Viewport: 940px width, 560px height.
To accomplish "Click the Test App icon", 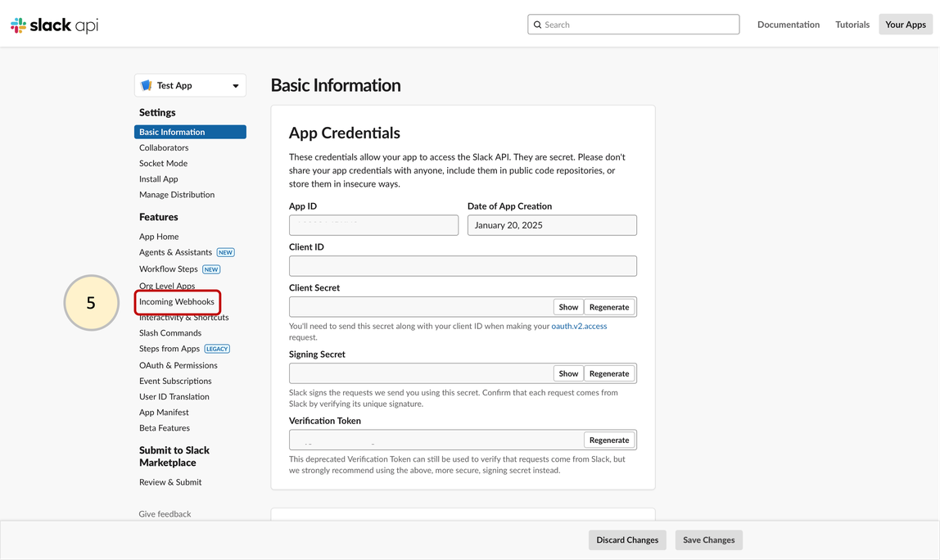I will (147, 85).
